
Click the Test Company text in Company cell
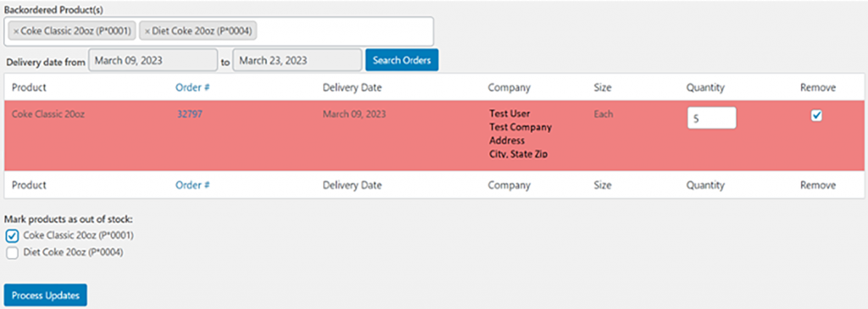[520, 127]
